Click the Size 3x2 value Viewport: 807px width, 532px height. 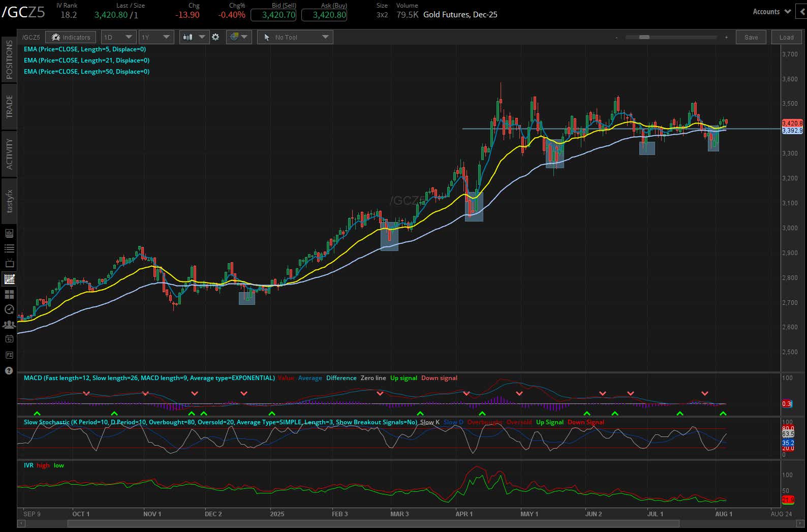382,15
